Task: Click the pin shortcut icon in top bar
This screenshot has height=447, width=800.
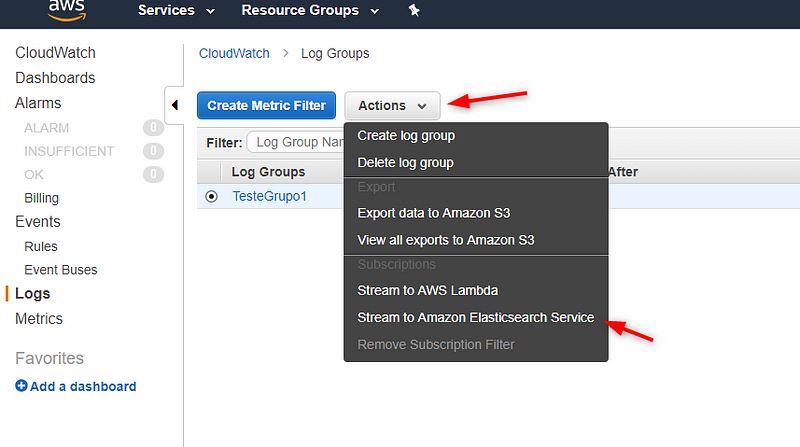Action: (x=414, y=10)
